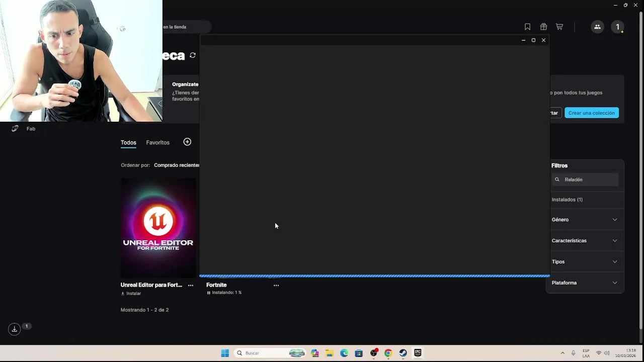Open File Explorer from taskbar
Viewport: 644px width, 362px height.
tap(329, 353)
